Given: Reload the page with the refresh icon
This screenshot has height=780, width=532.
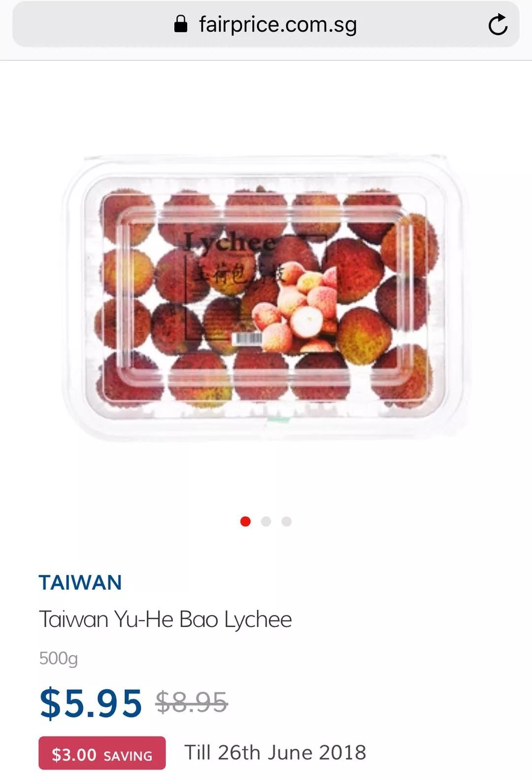Looking at the screenshot, I should tap(498, 25).
